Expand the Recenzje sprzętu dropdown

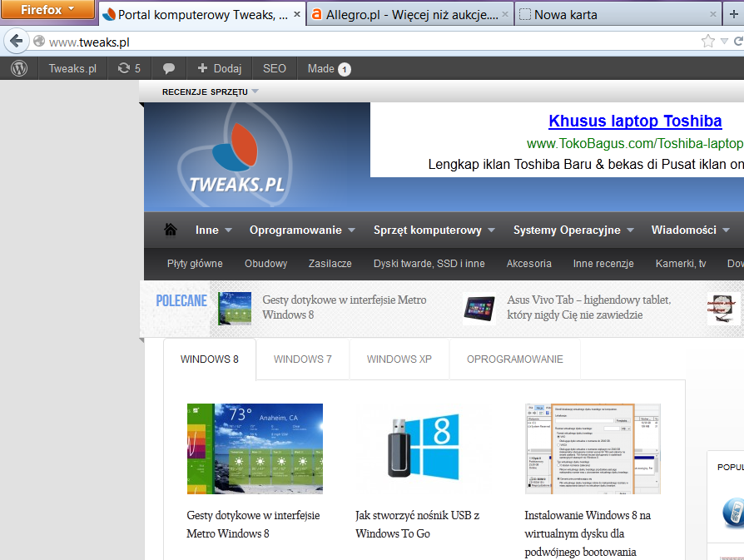211,92
